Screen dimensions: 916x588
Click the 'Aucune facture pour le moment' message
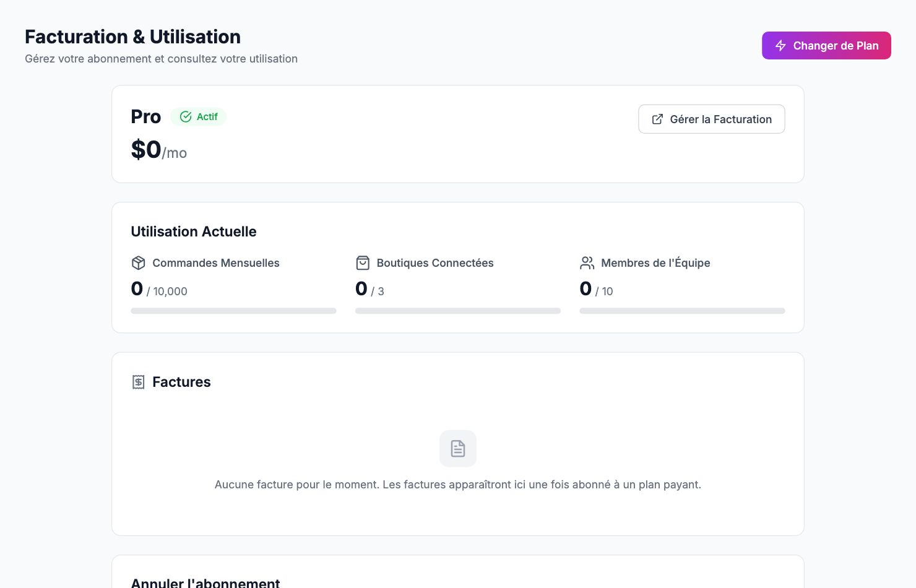point(458,485)
